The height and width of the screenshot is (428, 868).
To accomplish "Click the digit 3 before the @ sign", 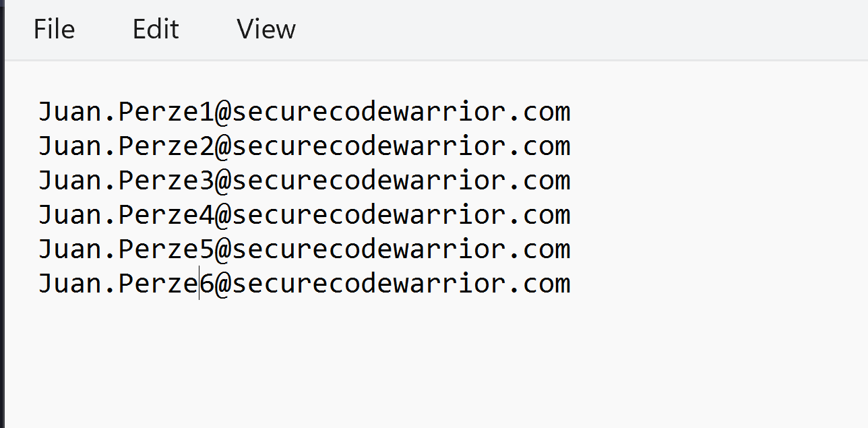I will pyautogui.click(x=207, y=181).
